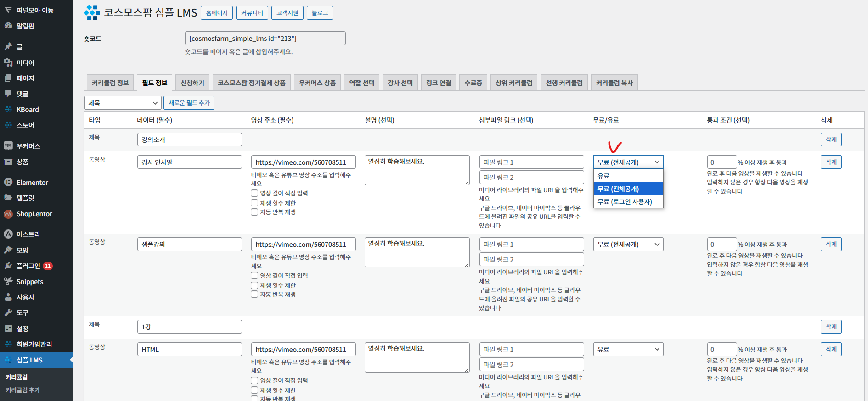The width and height of the screenshot is (868, 401).
Task: Click the 고객지원 header button
Action: [x=287, y=13]
